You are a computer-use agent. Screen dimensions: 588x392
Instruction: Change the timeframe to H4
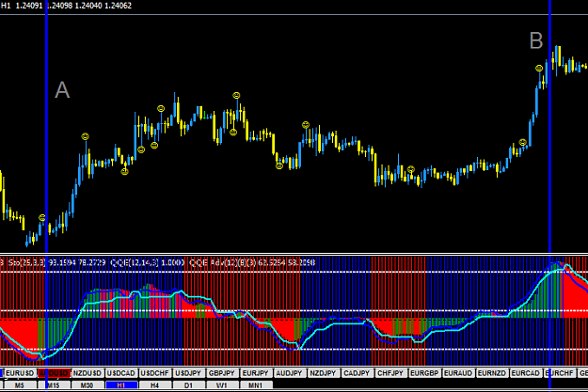pos(155,384)
